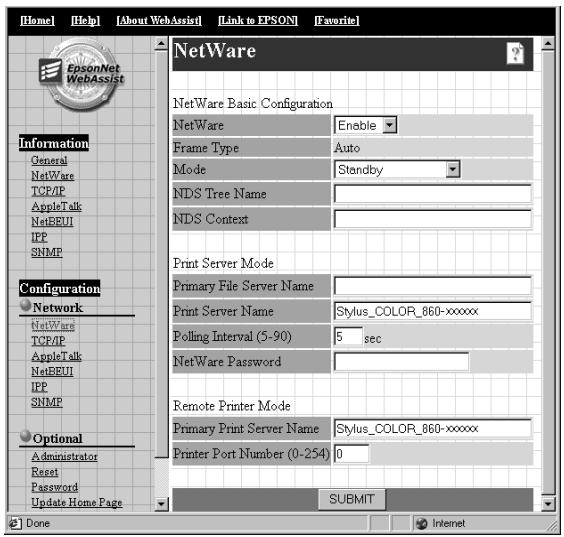Open AppleTalk under Configuration Network
Screen dimensions: 564x537
[56, 356]
